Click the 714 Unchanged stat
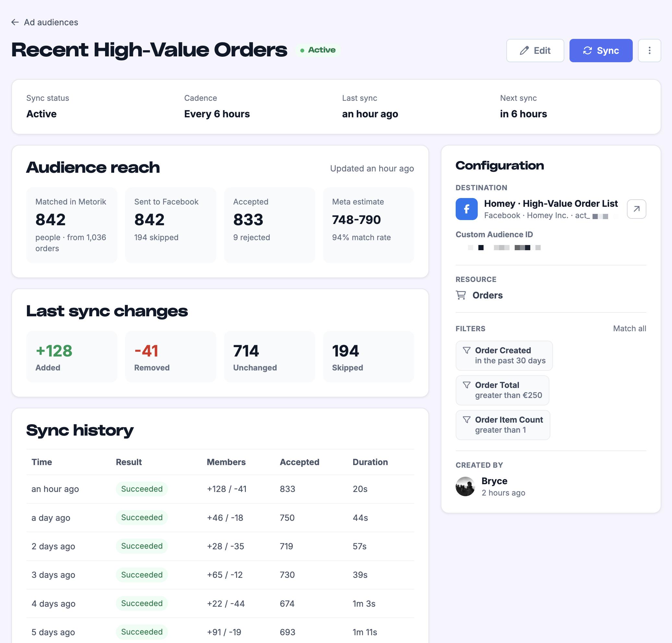This screenshot has width=672, height=643. point(270,357)
